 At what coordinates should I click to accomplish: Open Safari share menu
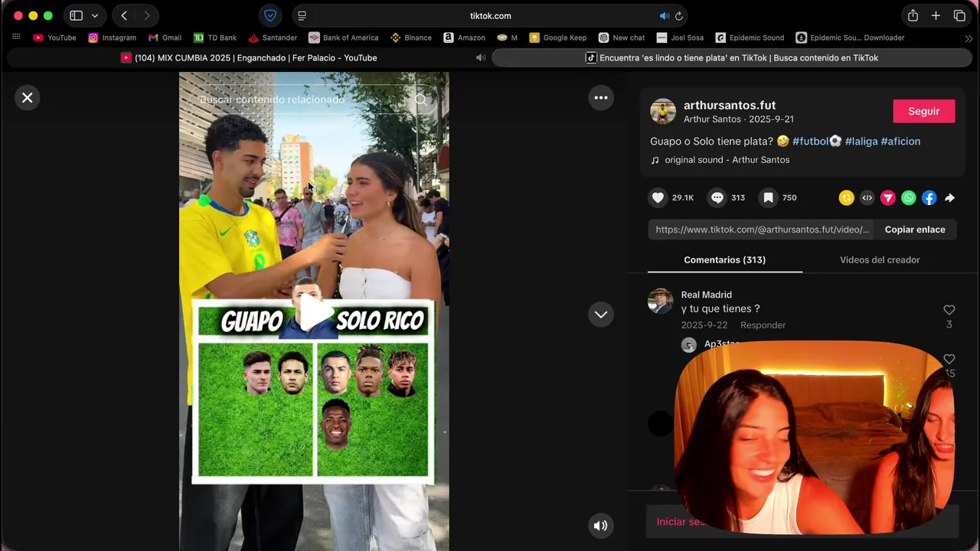pos(913,15)
